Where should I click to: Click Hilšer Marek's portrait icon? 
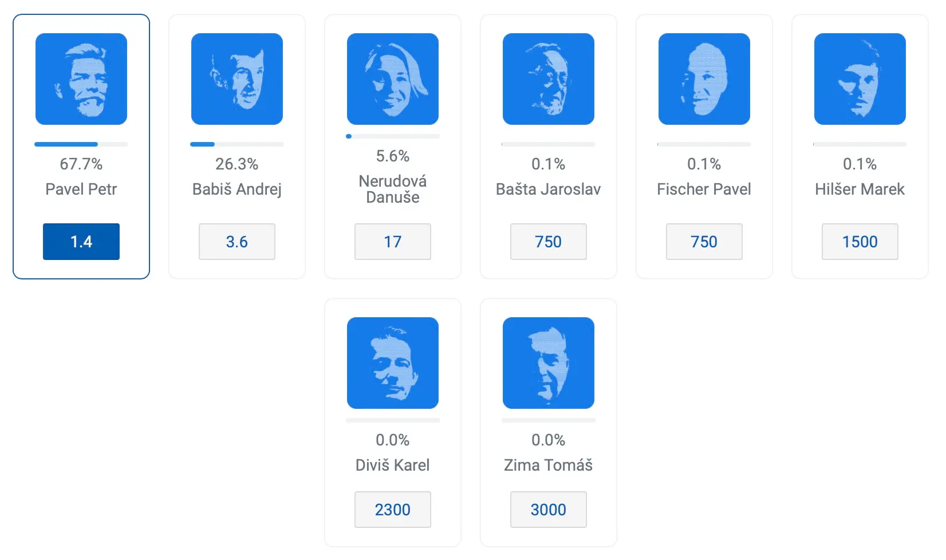[860, 79]
